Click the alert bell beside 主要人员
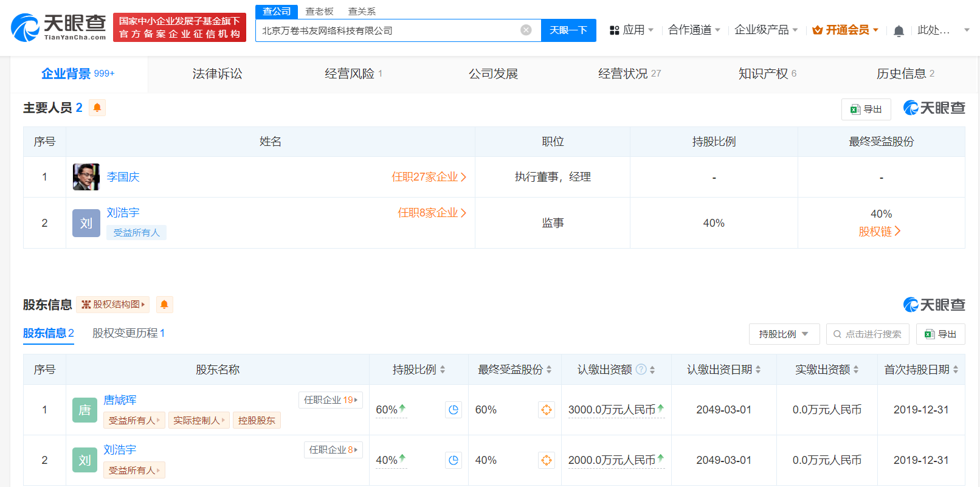This screenshot has width=980, height=487. [x=97, y=108]
